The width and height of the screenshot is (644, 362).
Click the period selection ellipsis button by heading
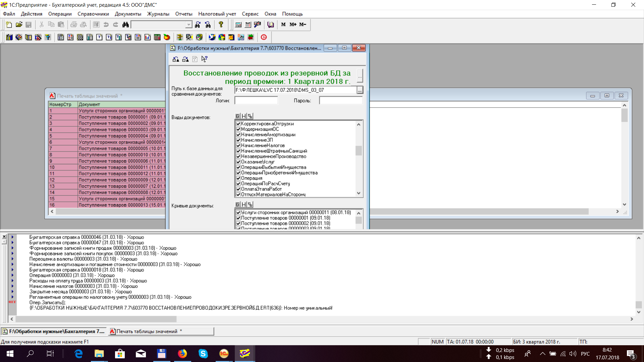[x=360, y=75]
